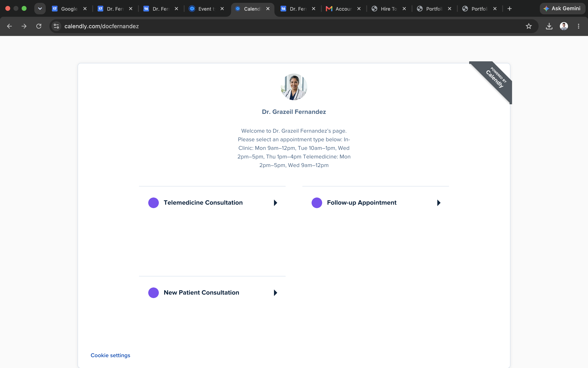This screenshot has width=588, height=368.
Task: Bookmark this page with star icon
Action: (x=528, y=26)
